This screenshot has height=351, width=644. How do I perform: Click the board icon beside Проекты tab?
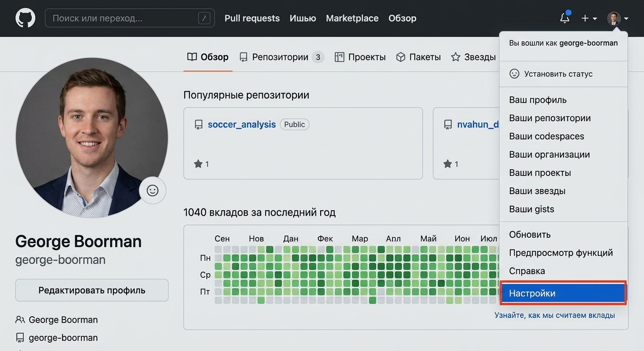(x=339, y=57)
